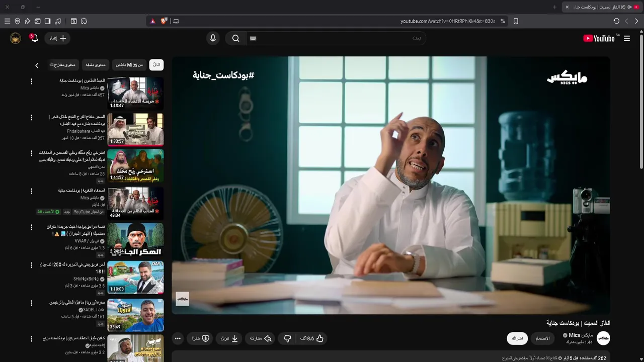Open Brave Shields lion icon
The height and width of the screenshot is (362, 644).
tap(164, 21)
